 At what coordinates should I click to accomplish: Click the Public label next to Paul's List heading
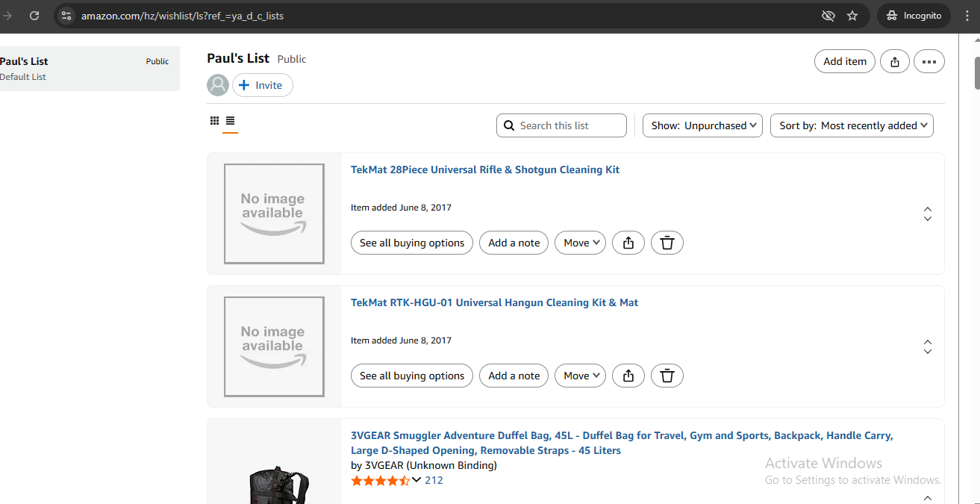click(292, 59)
